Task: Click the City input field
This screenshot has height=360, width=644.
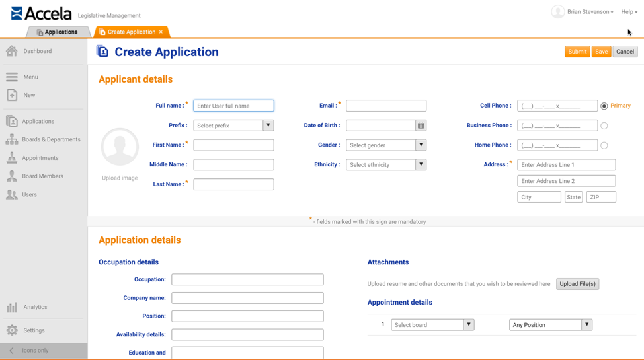Action: (540, 197)
